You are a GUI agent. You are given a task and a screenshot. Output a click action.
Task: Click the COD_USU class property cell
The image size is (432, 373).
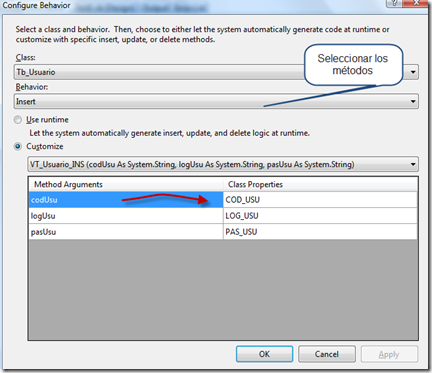coord(320,200)
